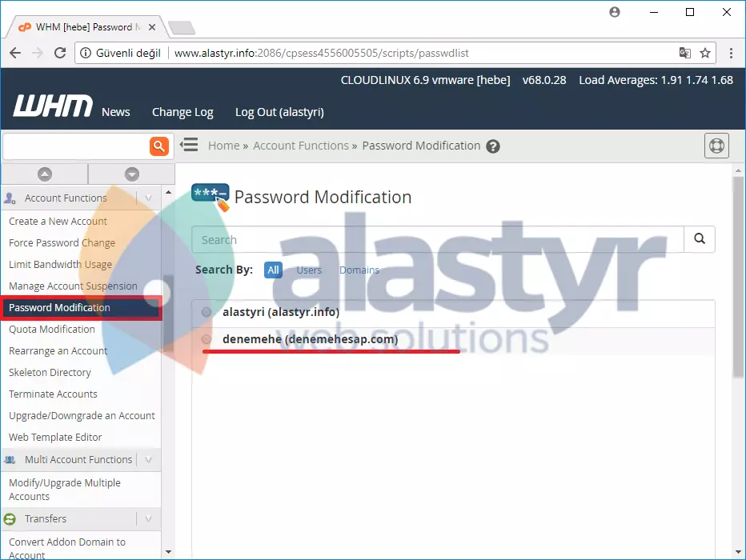Collapse the Multi Account Functions section chevron
Viewport: 746px width, 560px height.
click(x=148, y=460)
